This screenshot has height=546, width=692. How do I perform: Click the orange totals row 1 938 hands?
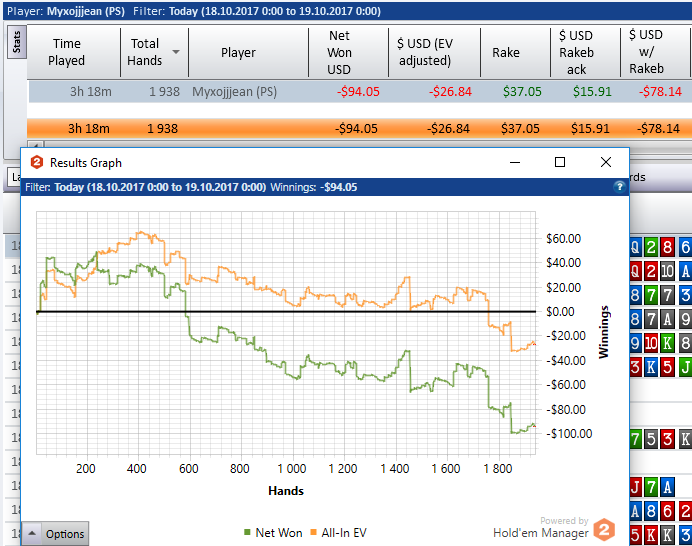162,128
